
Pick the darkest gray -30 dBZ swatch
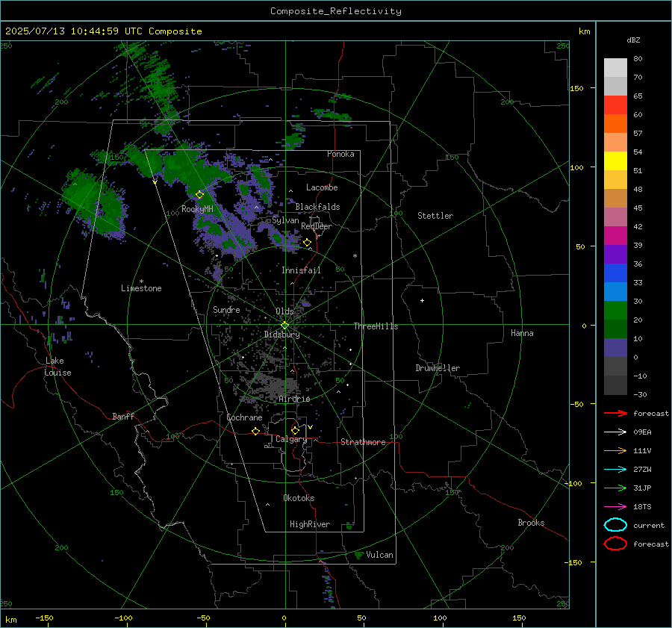point(615,385)
